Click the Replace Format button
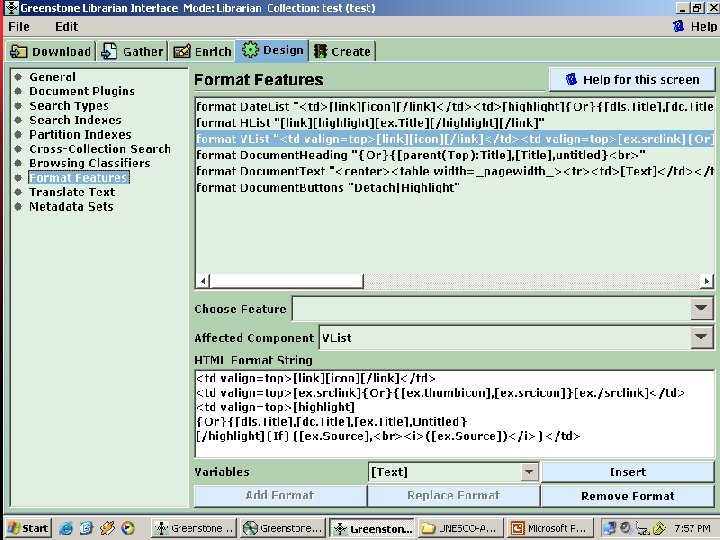720x540 pixels. 454,495
